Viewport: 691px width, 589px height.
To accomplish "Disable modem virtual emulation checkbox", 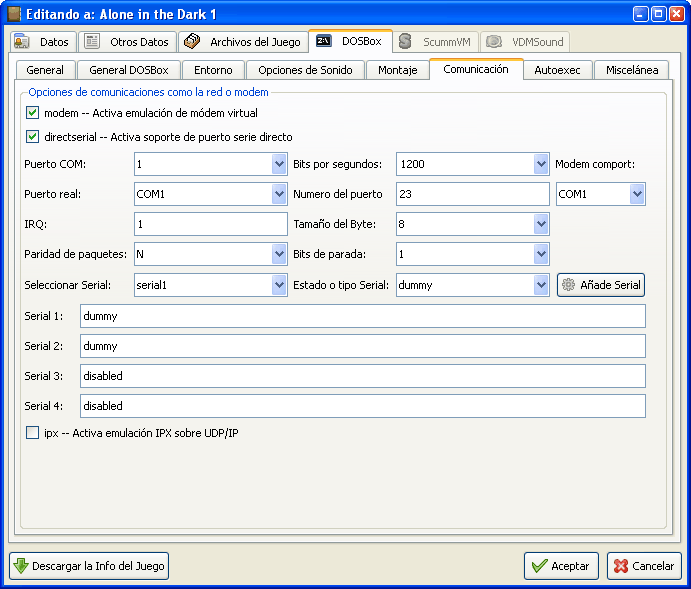I will [32, 113].
